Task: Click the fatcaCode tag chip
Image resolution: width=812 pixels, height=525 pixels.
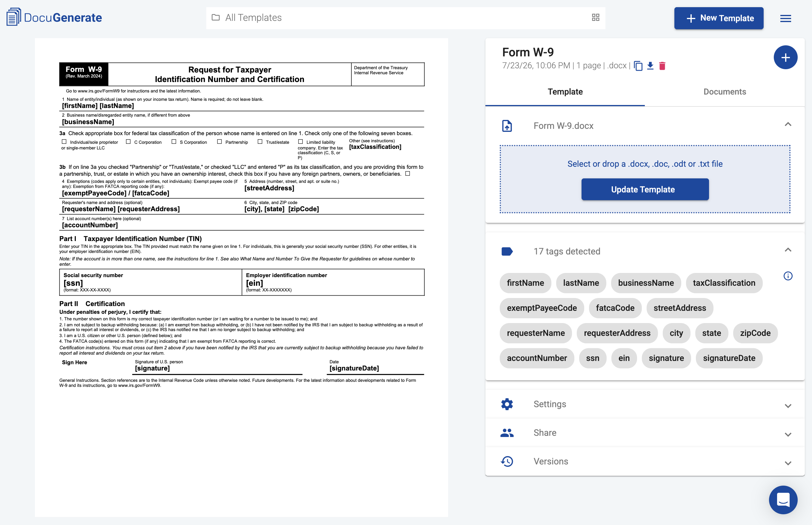Action: (615, 308)
